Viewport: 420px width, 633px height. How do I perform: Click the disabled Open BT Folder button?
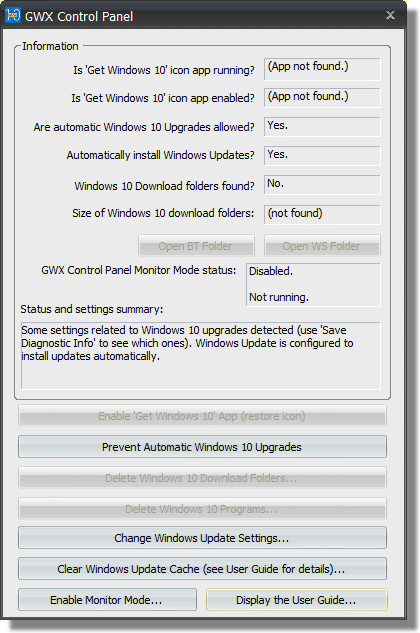(196, 245)
